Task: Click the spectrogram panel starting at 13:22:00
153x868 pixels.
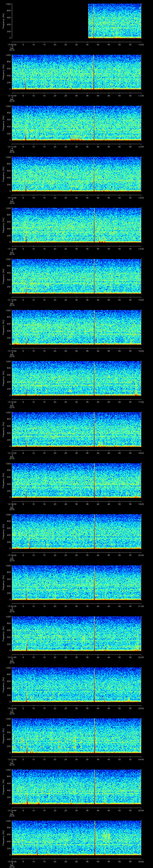Action: click(x=76, y=685)
